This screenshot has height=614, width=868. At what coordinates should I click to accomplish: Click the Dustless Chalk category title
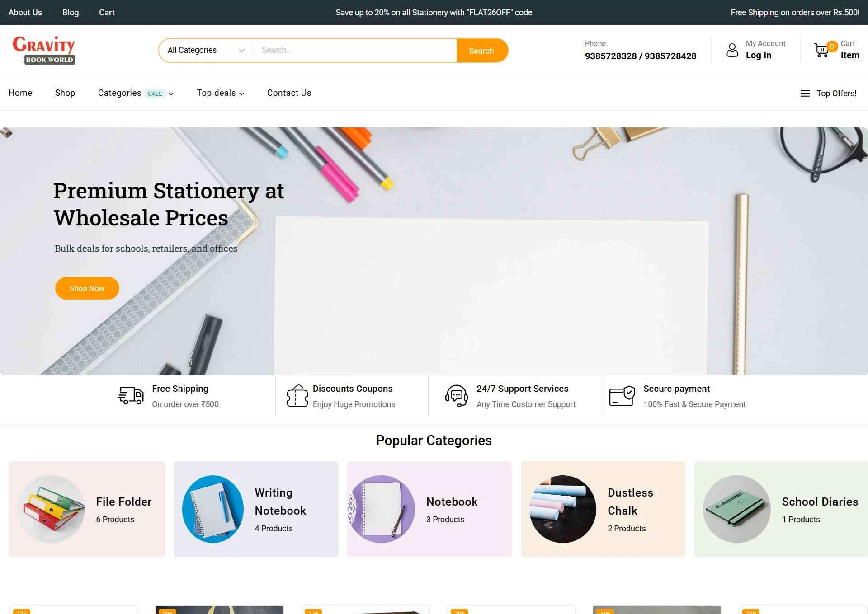[x=630, y=502]
